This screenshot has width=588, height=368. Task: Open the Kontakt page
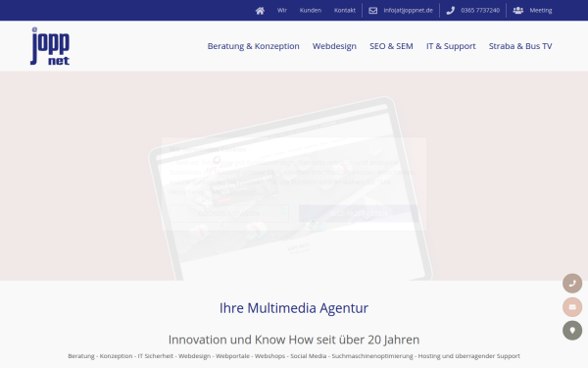click(x=345, y=11)
